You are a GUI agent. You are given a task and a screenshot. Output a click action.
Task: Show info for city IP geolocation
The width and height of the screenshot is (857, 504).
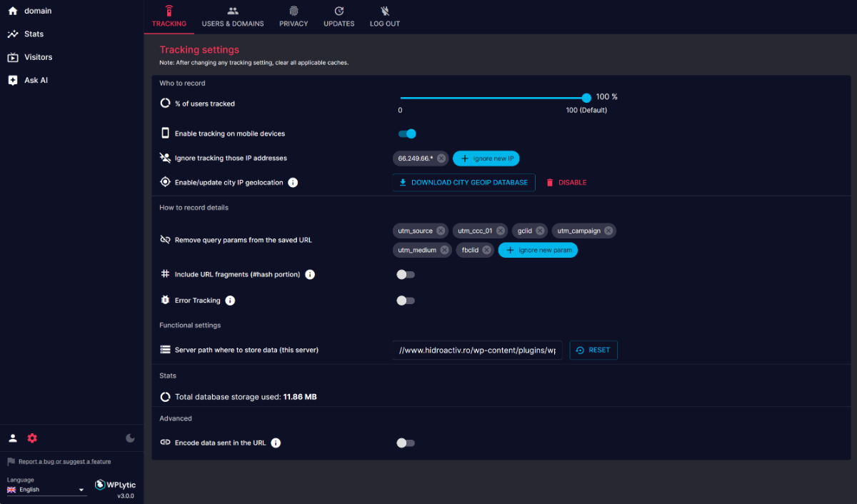tap(293, 183)
